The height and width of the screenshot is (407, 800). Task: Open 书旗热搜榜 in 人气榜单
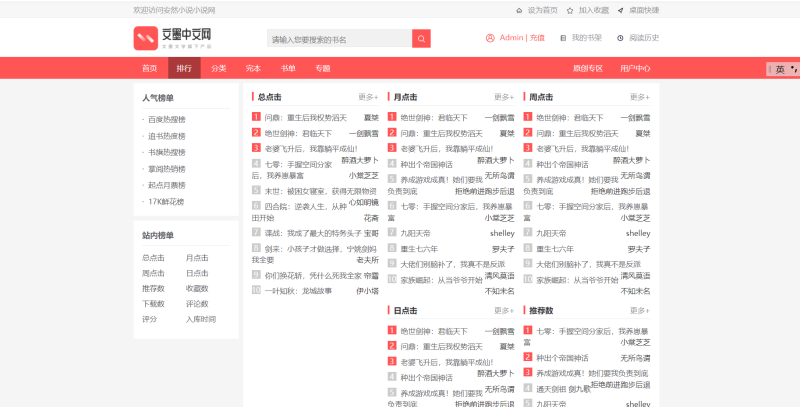coord(167,152)
